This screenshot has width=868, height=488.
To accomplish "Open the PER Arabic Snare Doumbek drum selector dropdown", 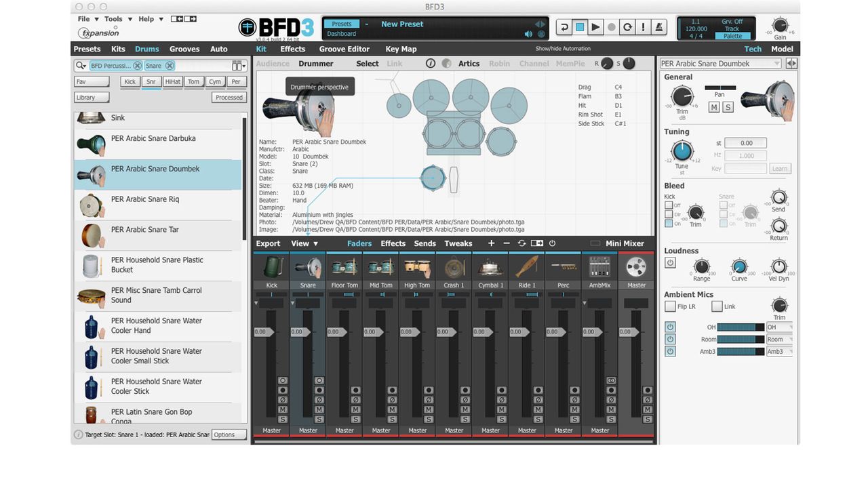I will (720, 64).
